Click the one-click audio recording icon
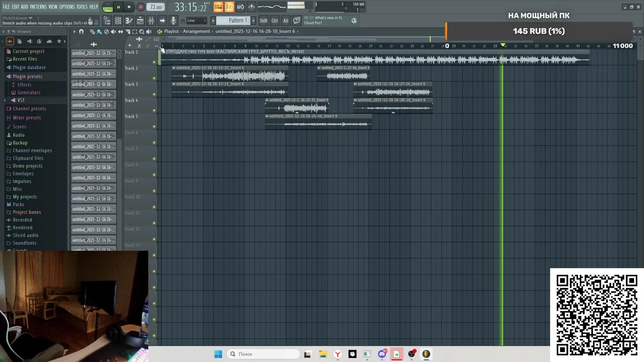 pyautogui.click(x=174, y=21)
